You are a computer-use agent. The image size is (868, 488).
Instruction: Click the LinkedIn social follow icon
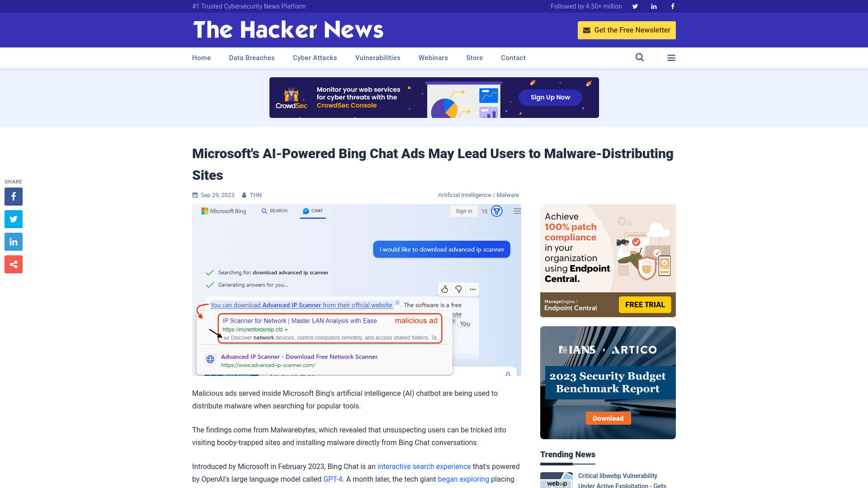coord(653,6)
